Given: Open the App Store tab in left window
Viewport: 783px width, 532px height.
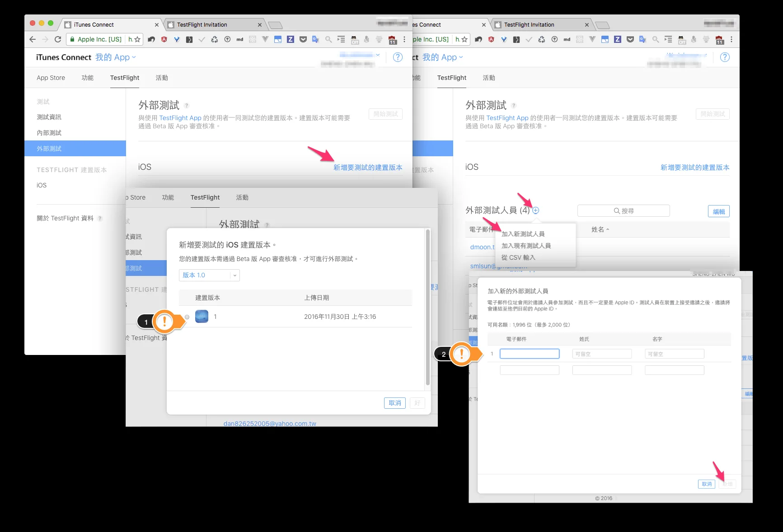Looking at the screenshot, I should click(x=51, y=78).
